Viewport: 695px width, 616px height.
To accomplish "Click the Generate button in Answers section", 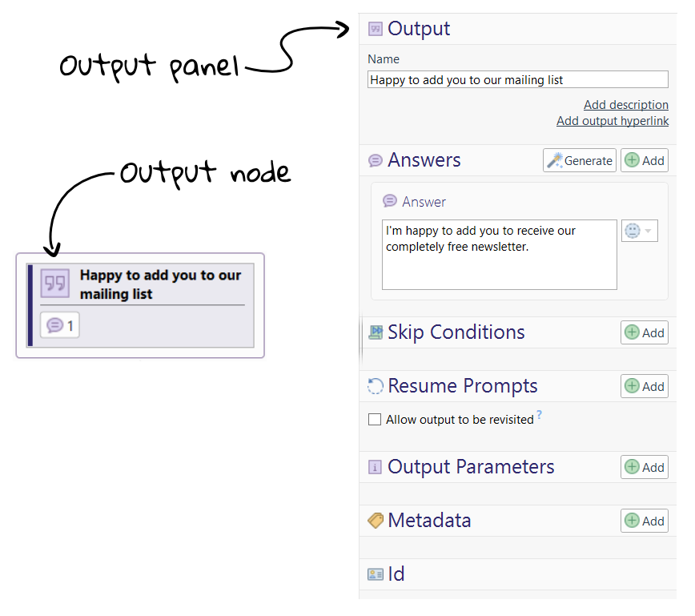I will click(579, 160).
